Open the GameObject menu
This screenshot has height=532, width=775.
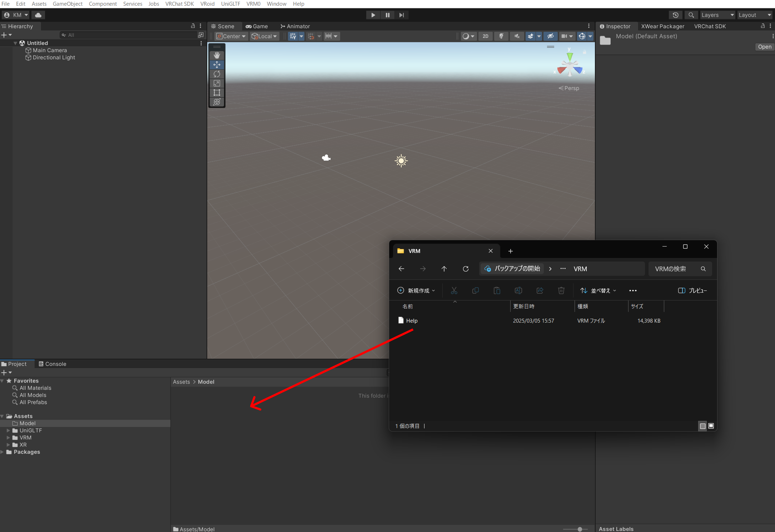click(67, 4)
